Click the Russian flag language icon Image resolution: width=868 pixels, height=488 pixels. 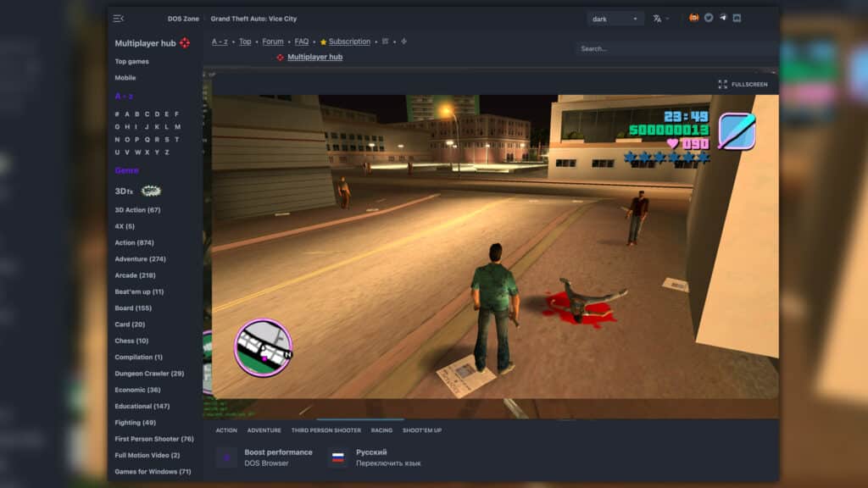(x=337, y=457)
